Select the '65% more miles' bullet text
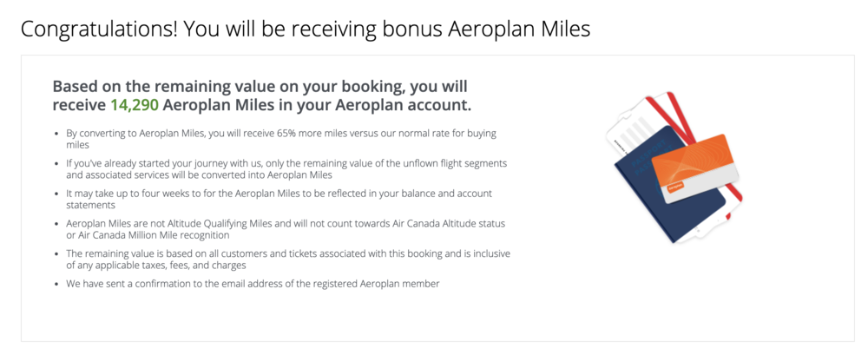The width and height of the screenshot is (868, 355). coord(278,134)
